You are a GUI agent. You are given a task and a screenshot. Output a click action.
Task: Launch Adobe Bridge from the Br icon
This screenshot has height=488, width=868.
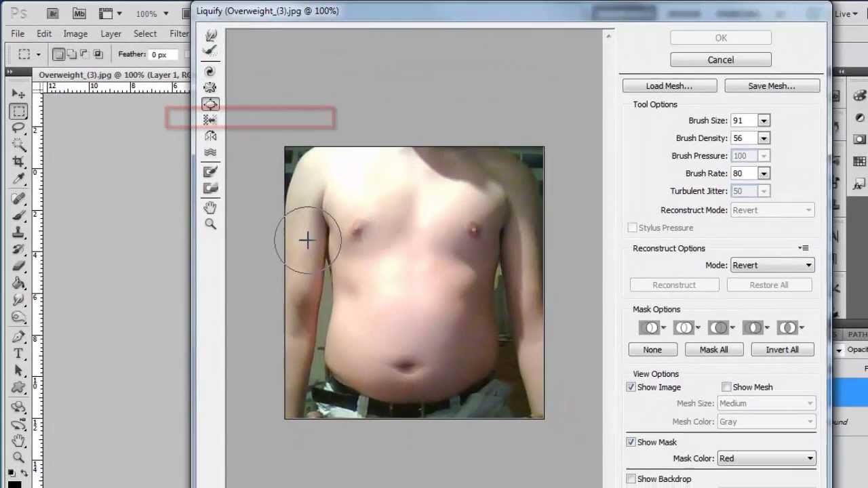point(54,14)
